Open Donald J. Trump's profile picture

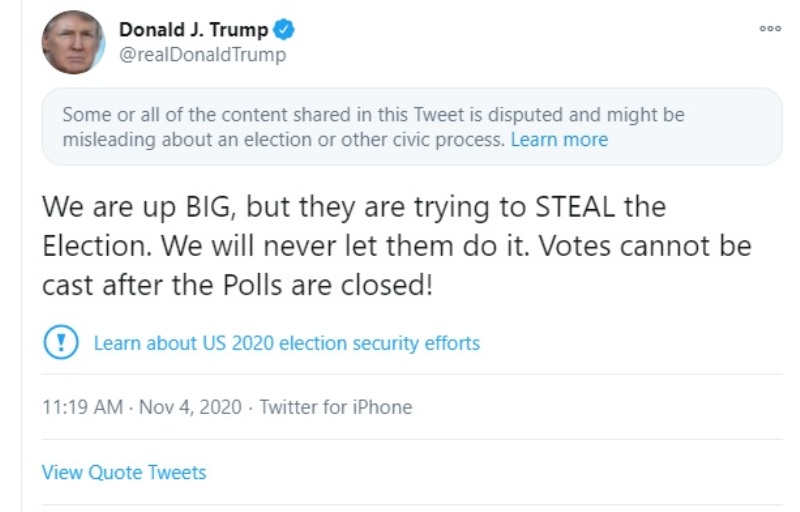click(73, 43)
